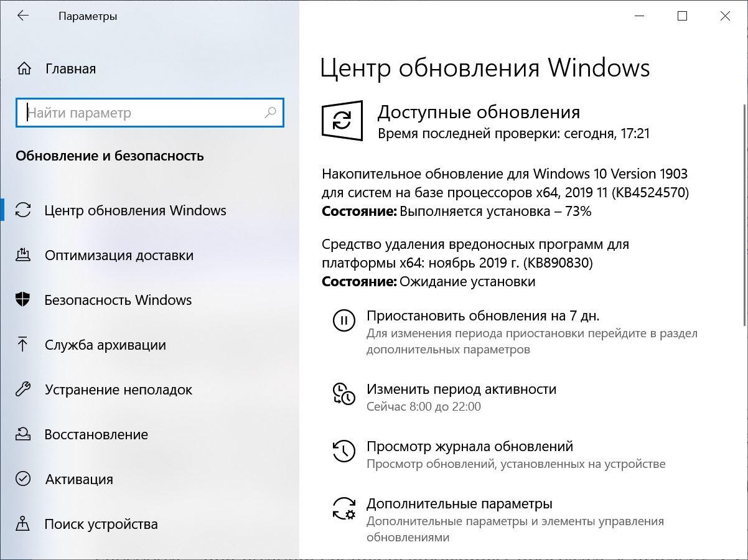748x560 pixels.
Task: Click the Activation checkmark circle icon
Action: 23,479
